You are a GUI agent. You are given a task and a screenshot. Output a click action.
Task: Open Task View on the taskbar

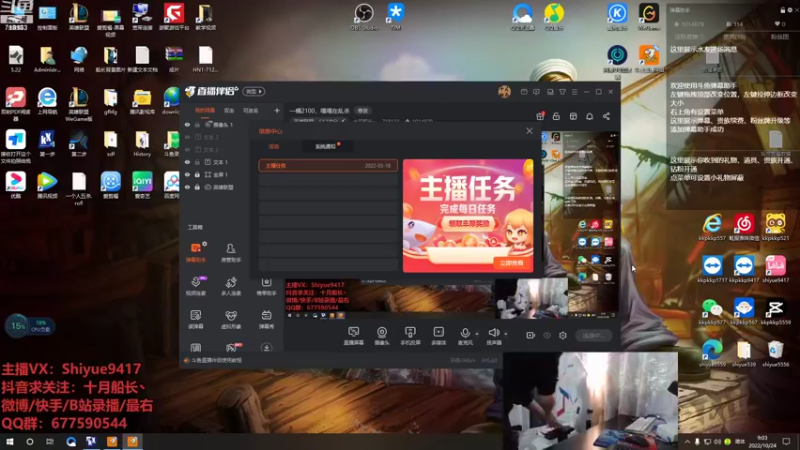coord(49,442)
